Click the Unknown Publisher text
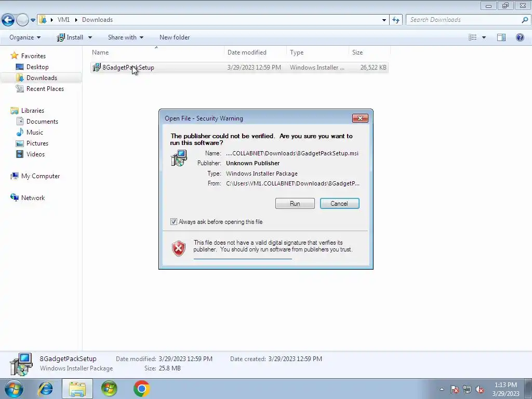The width and height of the screenshot is (532, 399). pyautogui.click(x=253, y=163)
